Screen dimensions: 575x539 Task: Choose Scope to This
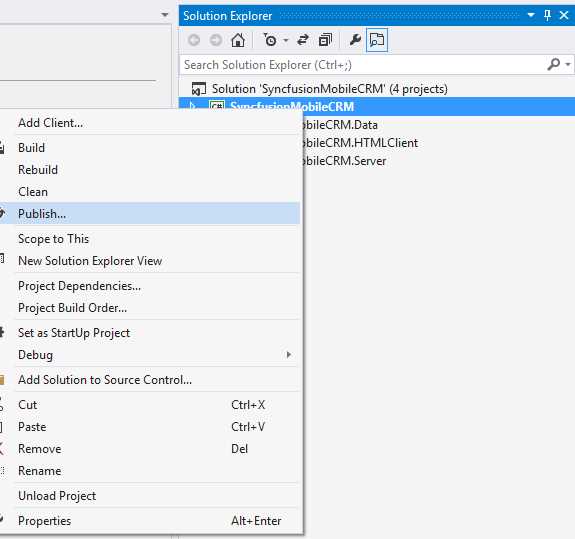click(150, 239)
